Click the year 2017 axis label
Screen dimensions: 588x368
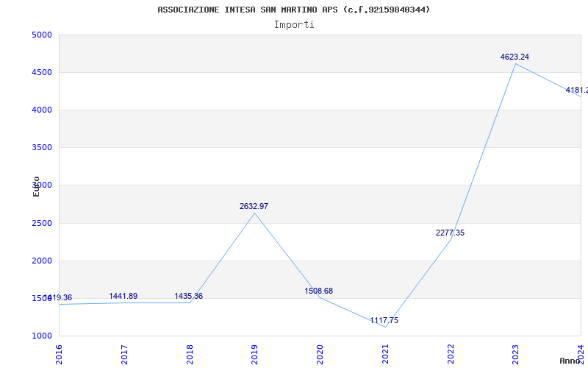pos(124,355)
